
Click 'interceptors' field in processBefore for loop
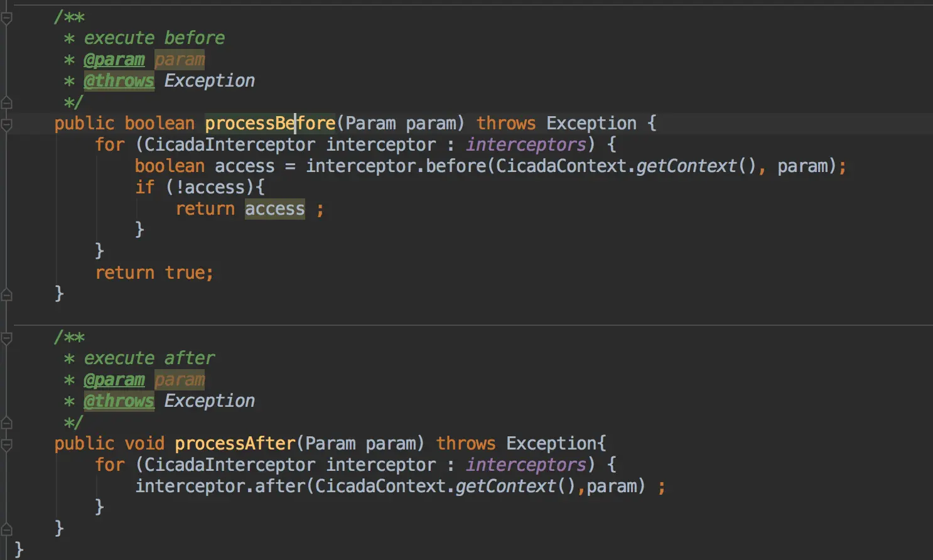coord(526,144)
